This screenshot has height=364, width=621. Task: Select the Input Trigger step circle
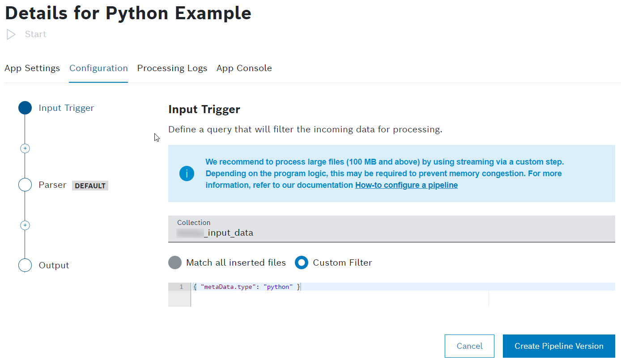click(25, 108)
